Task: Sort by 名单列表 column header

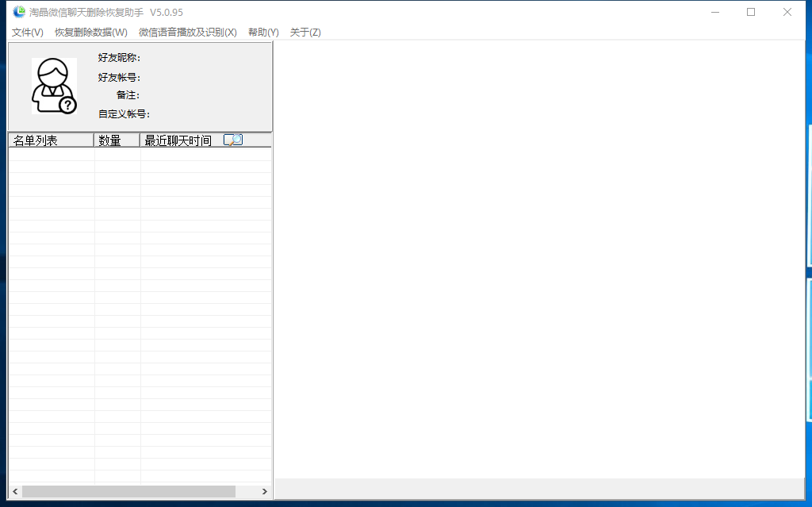Action: point(51,140)
